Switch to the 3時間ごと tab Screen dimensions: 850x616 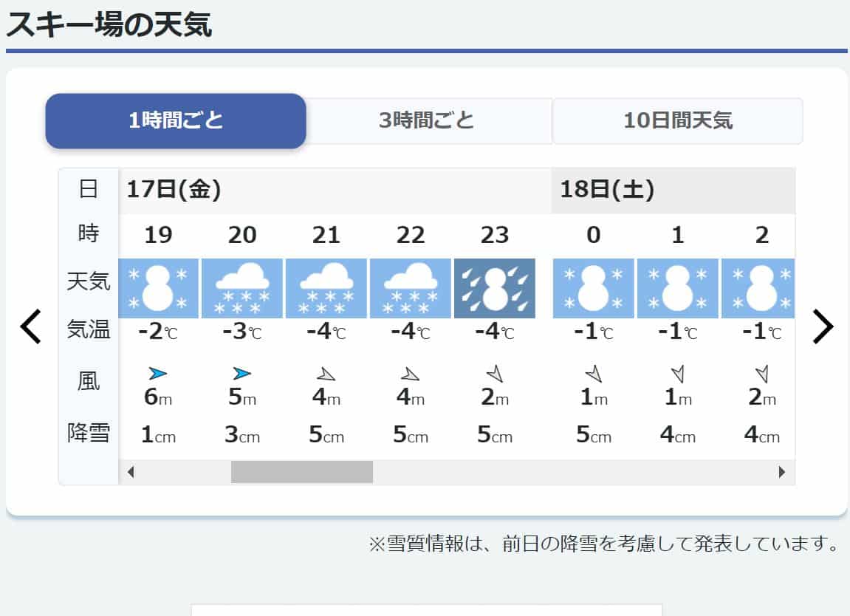point(427,121)
